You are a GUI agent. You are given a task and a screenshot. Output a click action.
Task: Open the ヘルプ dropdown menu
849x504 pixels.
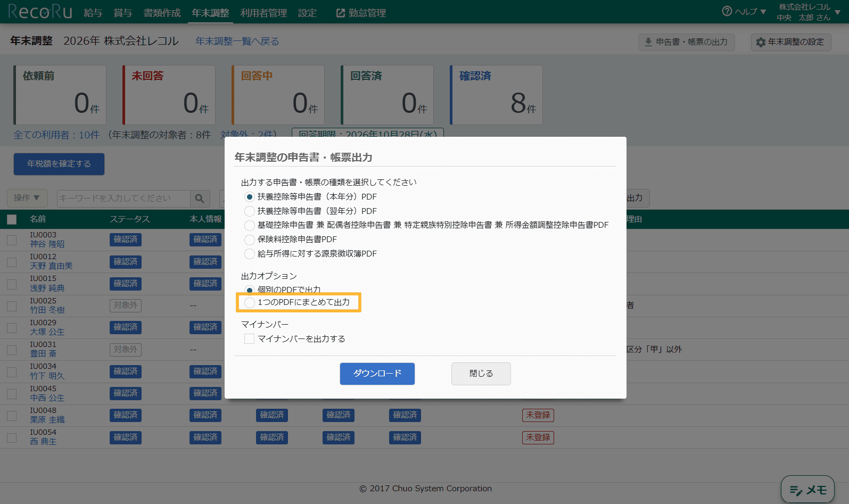pyautogui.click(x=744, y=12)
